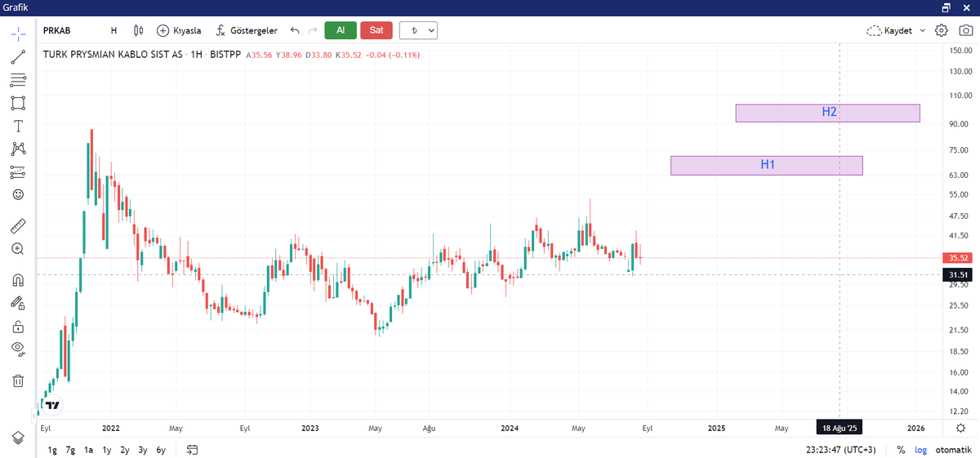Change the H time interval
Screen dimensions: 980x458
click(114, 30)
